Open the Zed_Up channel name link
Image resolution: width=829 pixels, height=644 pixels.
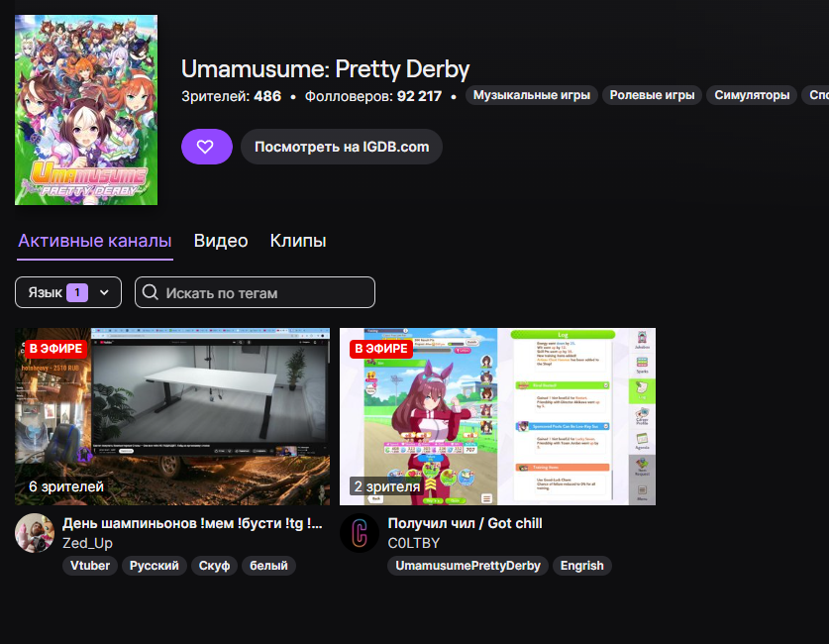click(87, 543)
